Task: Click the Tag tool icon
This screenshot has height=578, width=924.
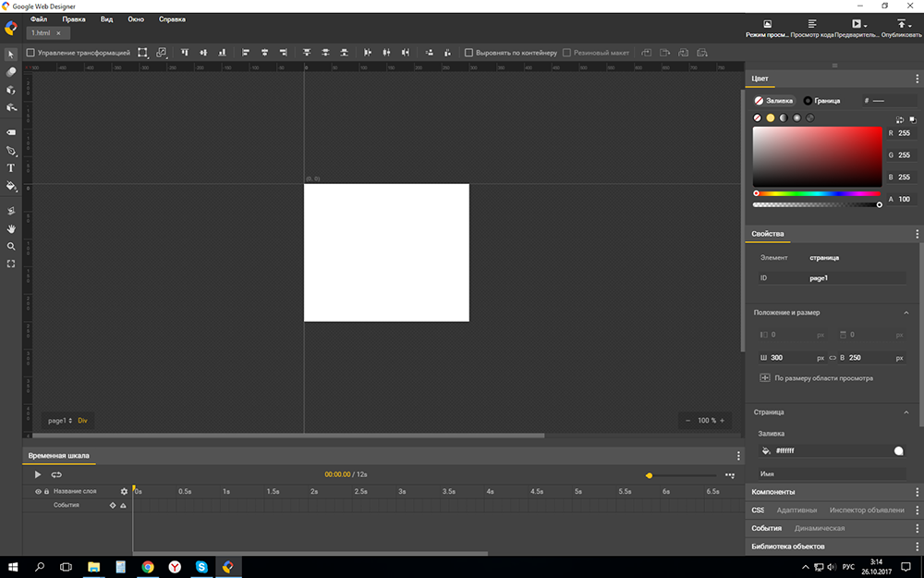Action: [11, 132]
